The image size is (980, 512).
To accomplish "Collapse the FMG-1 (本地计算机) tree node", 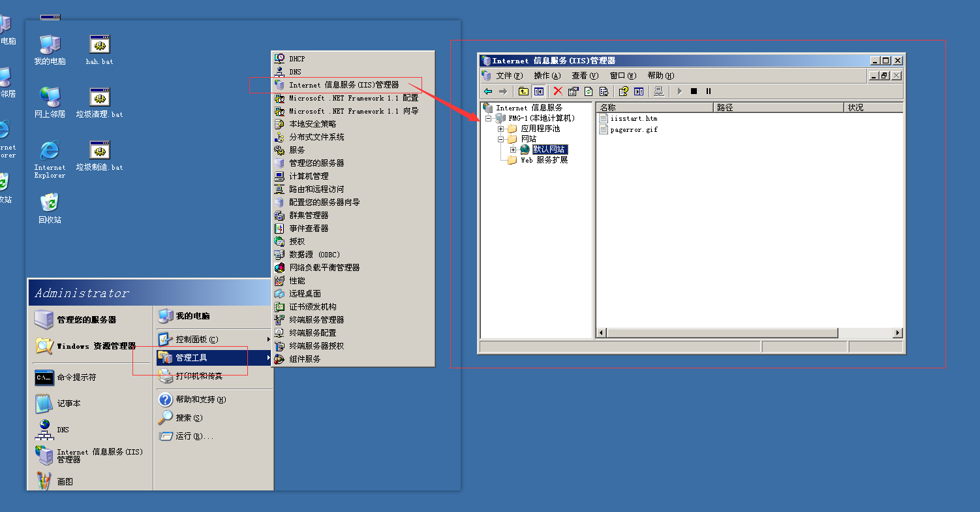I will click(489, 118).
